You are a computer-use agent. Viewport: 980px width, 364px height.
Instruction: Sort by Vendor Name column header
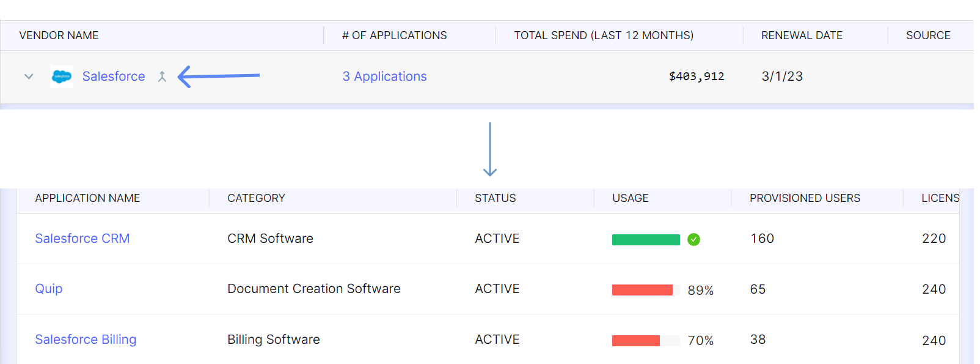(x=59, y=35)
